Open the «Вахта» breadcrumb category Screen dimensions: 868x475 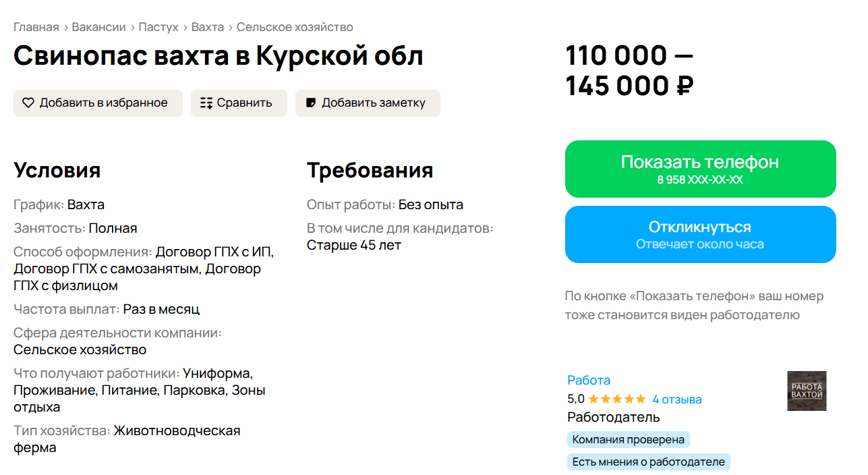pos(208,27)
